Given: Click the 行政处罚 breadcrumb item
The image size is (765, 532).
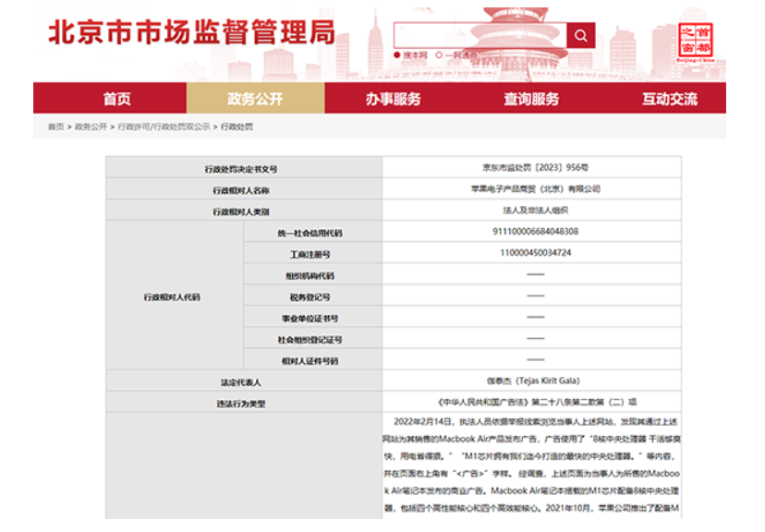Looking at the screenshot, I should [x=237, y=127].
